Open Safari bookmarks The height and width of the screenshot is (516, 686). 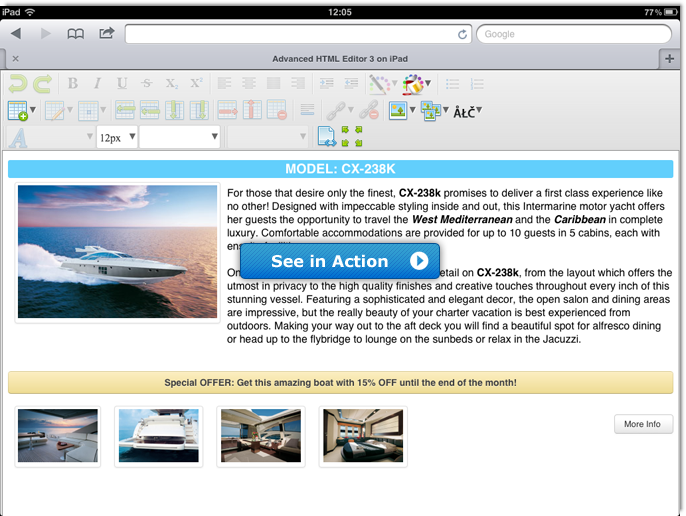coord(75,34)
